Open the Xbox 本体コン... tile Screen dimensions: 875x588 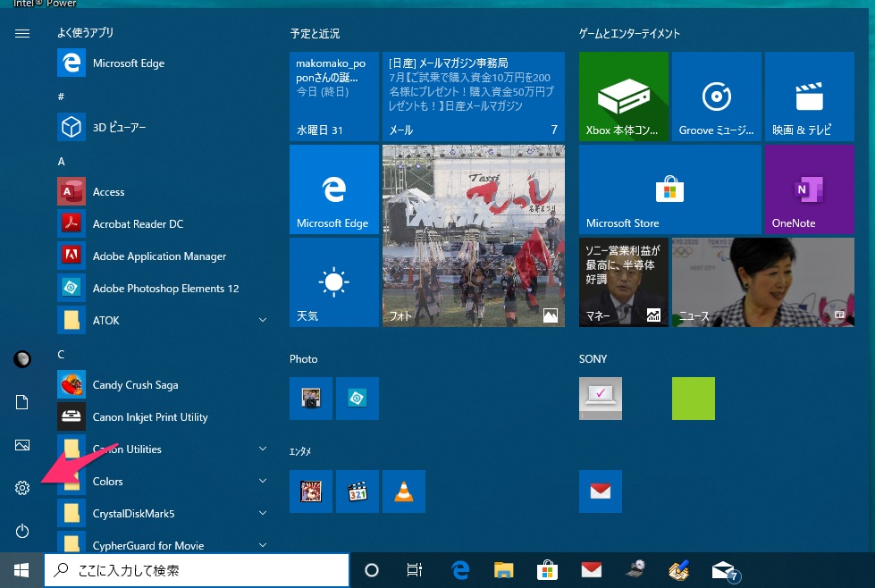(624, 97)
